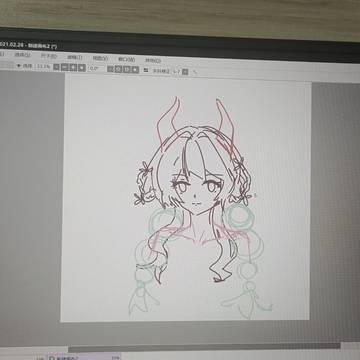Screen dimensions: 360x360
Task: Open the 滤镜(T) Filter menu
Action: [75, 57]
